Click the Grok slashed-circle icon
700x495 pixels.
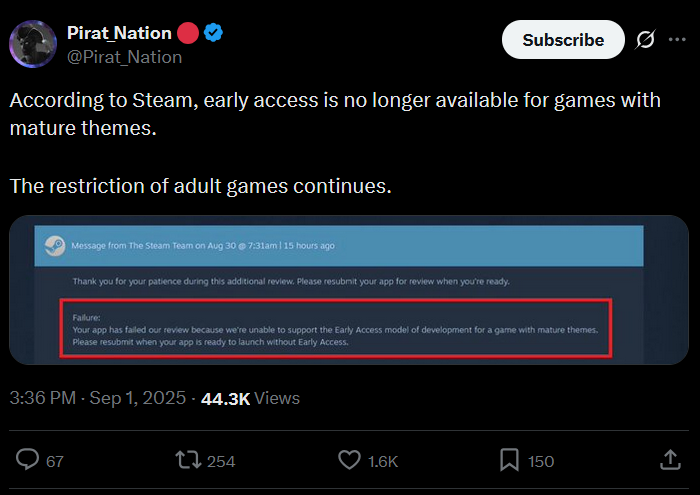645,40
